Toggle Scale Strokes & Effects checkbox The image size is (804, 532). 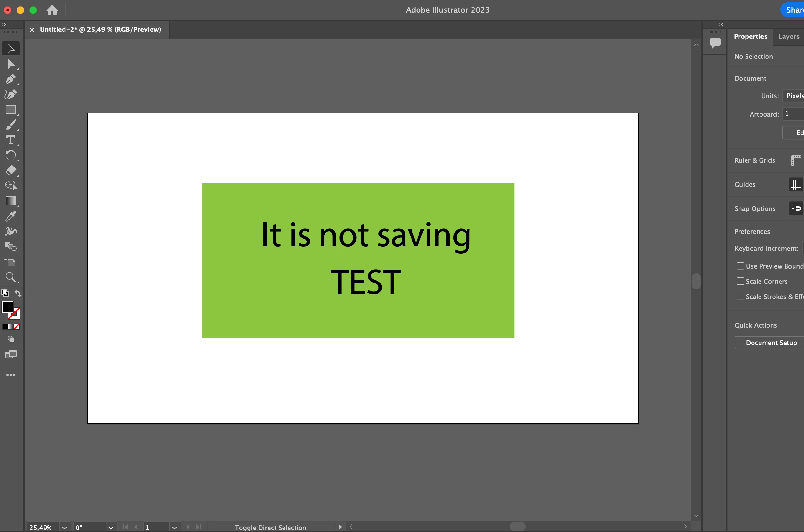pyautogui.click(x=740, y=297)
